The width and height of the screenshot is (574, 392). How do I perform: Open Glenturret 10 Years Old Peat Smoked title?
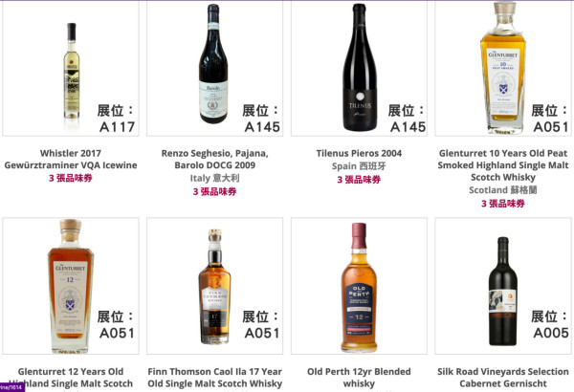[503, 165]
